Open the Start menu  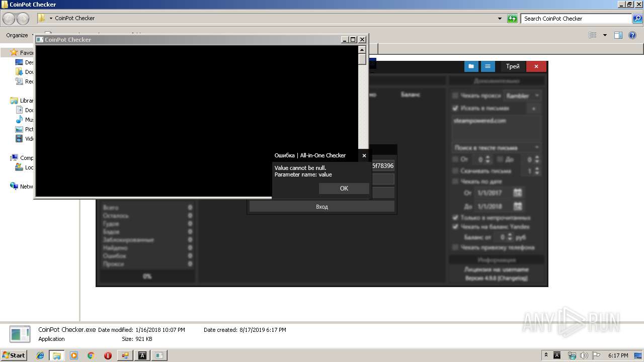pyautogui.click(x=14, y=355)
